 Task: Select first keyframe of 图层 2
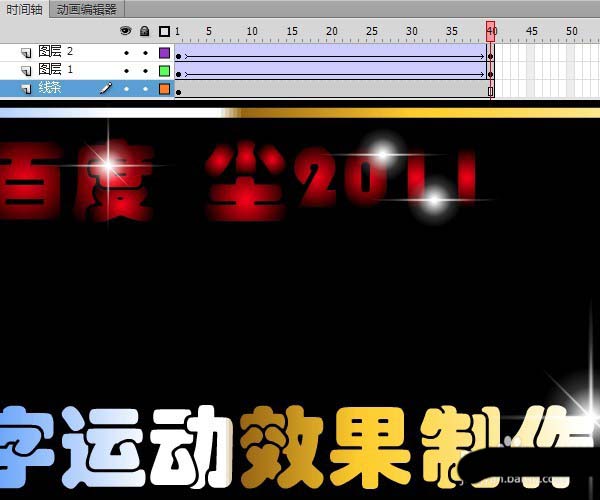coord(178,57)
